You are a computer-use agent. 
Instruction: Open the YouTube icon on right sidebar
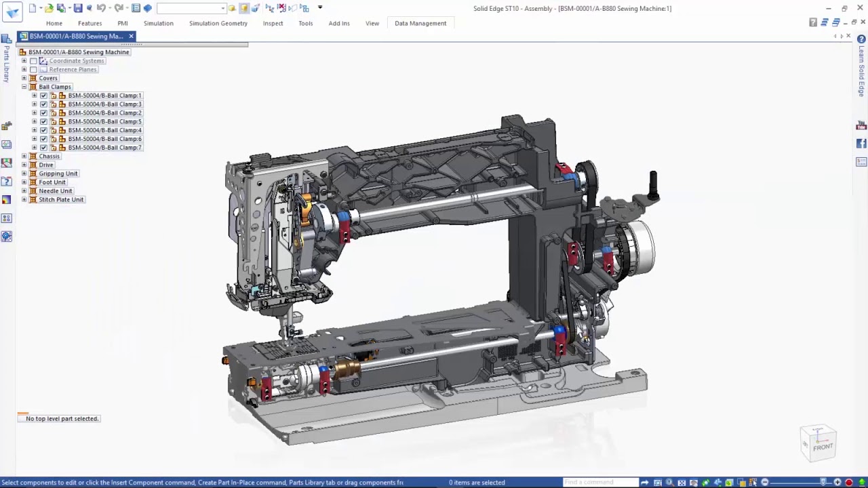861,126
